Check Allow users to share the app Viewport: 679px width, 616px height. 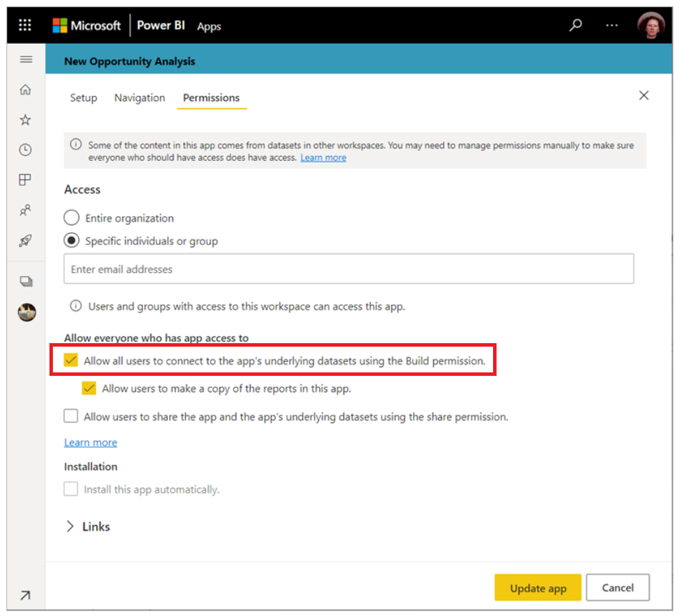click(x=71, y=416)
